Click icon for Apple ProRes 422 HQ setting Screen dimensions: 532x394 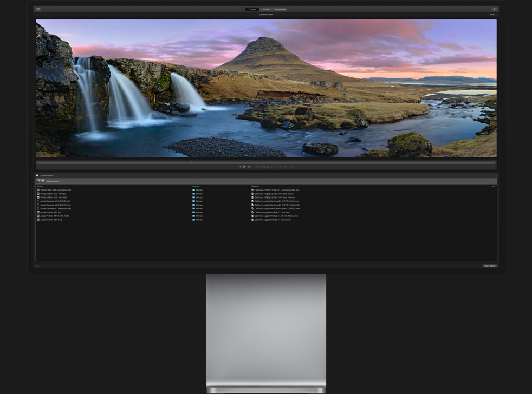pyautogui.click(x=38, y=212)
